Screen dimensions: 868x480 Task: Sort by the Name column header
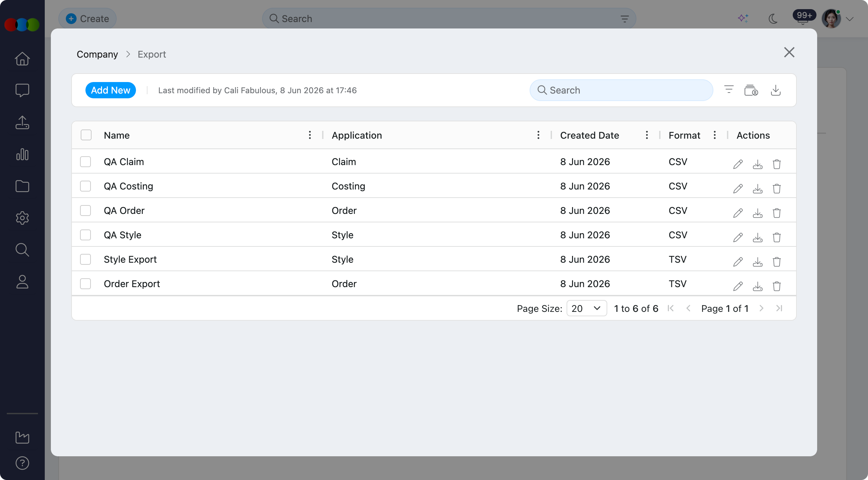117,135
